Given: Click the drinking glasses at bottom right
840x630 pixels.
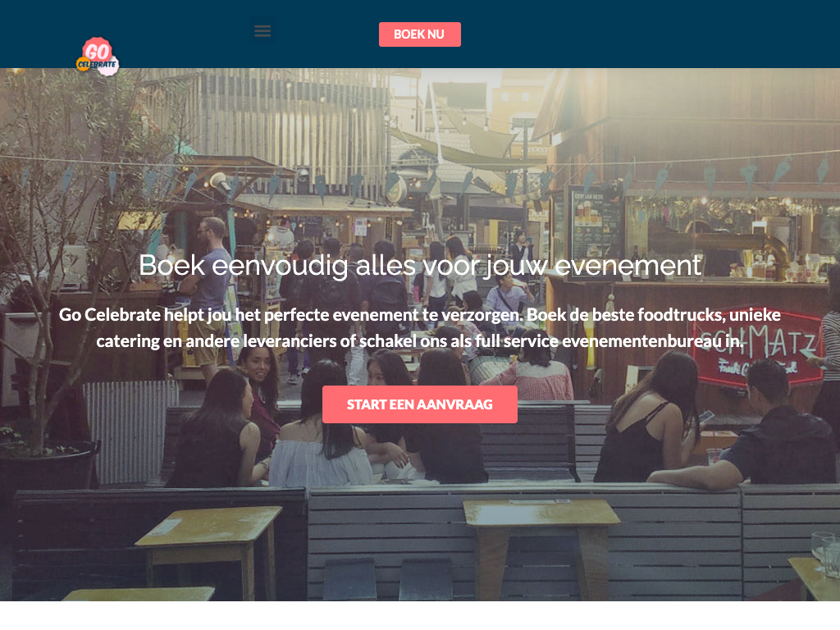Looking at the screenshot, I should [x=825, y=555].
